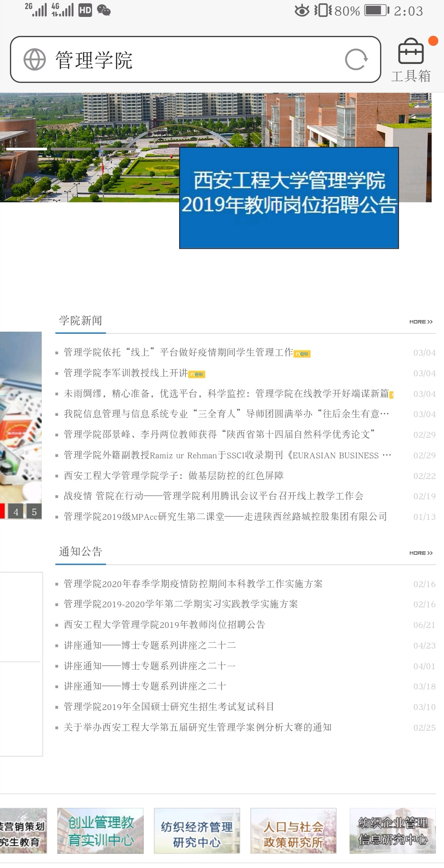Open notice 博士专题系列讲座之二十二
The width and height of the screenshot is (444, 868).
pyautogui.click(x=150, y=645)
